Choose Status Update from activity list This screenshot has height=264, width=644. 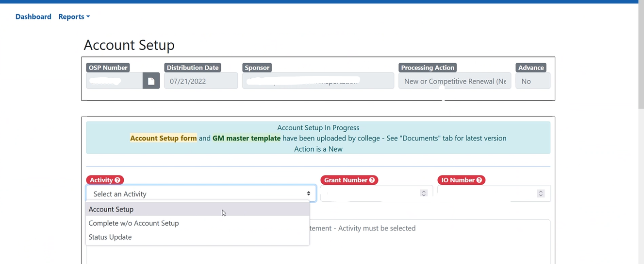(x=198, y=237)
